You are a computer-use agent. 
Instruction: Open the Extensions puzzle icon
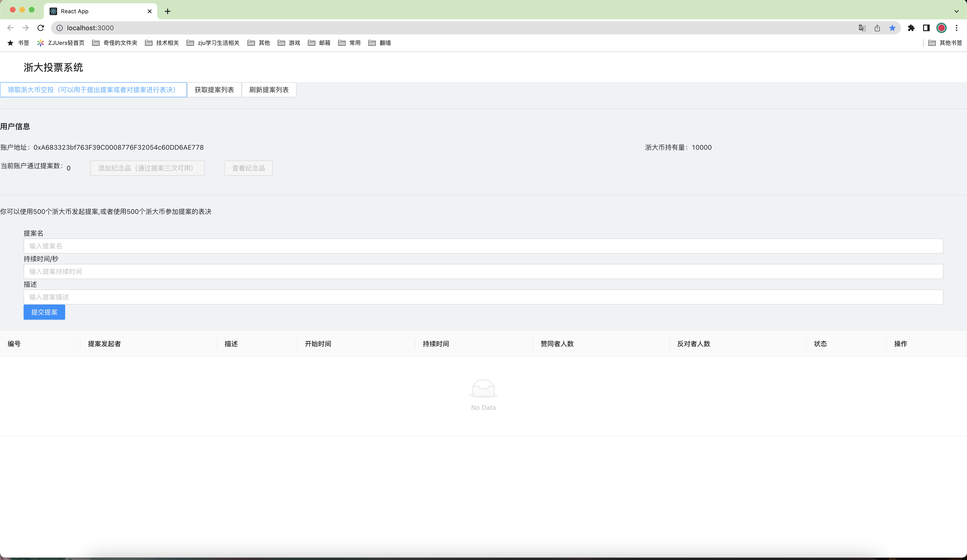tap(911, 28)
